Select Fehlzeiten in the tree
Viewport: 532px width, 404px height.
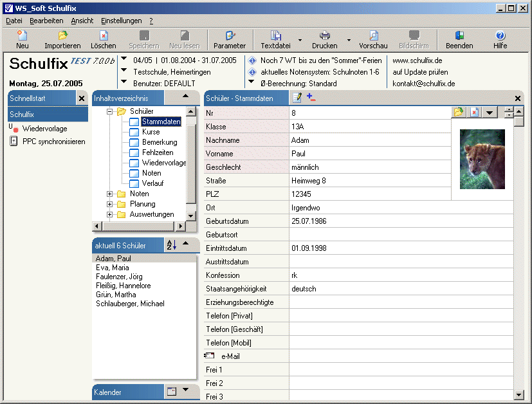pyautogui.click(x=158, y=152)
